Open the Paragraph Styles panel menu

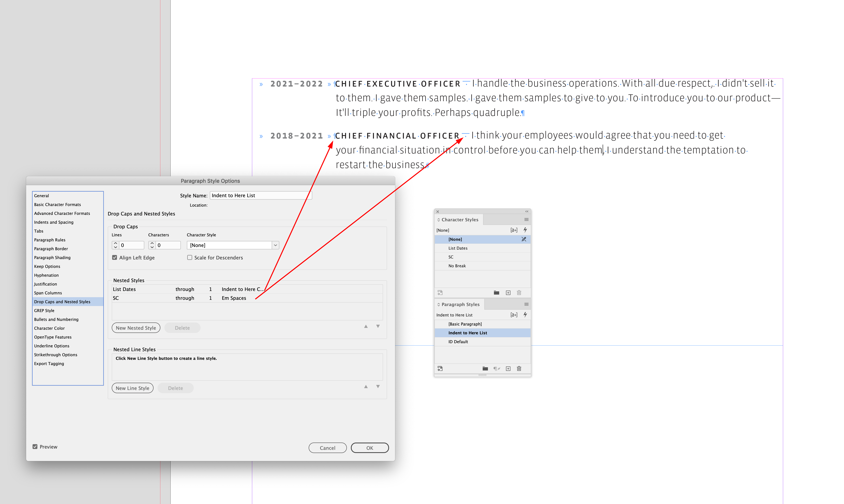pos(526,304)
